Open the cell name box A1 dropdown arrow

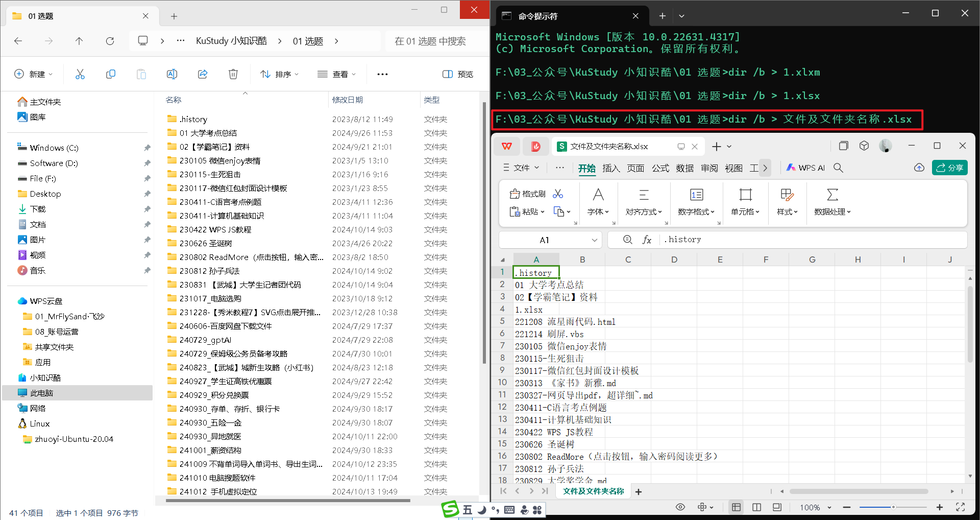[595, 240]
